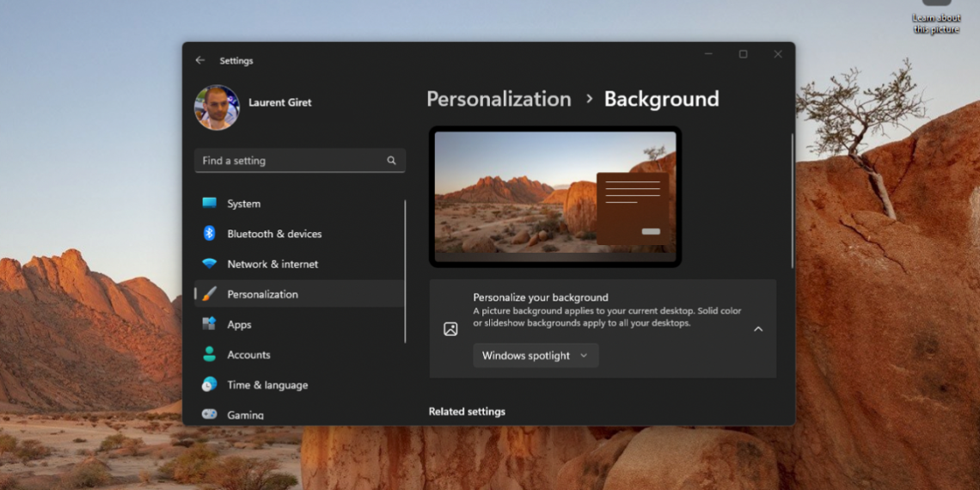This screenshot has width=980, height=490.
Task: Open the Accounts settings page
Action: (x=248, y=355)
